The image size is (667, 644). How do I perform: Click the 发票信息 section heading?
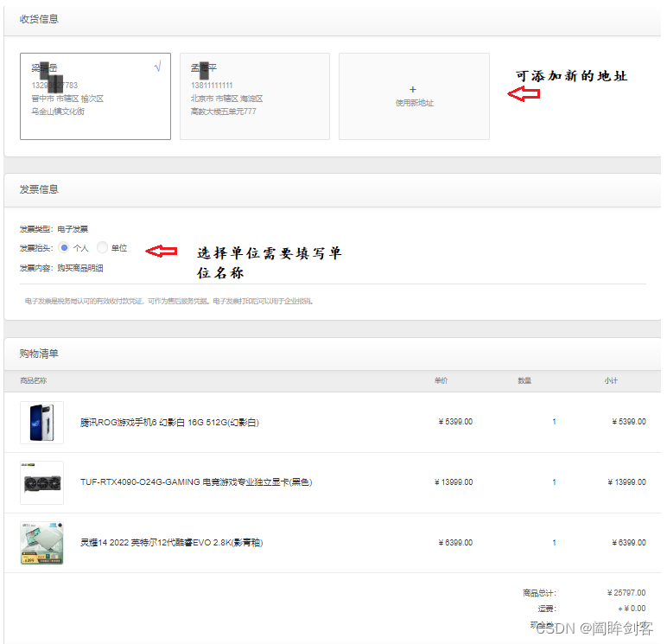point(39,189)
